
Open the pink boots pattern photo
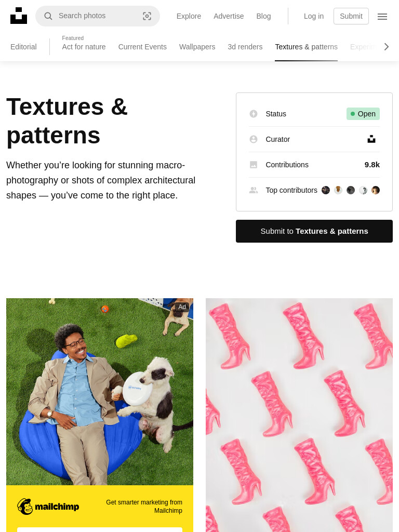299,415
